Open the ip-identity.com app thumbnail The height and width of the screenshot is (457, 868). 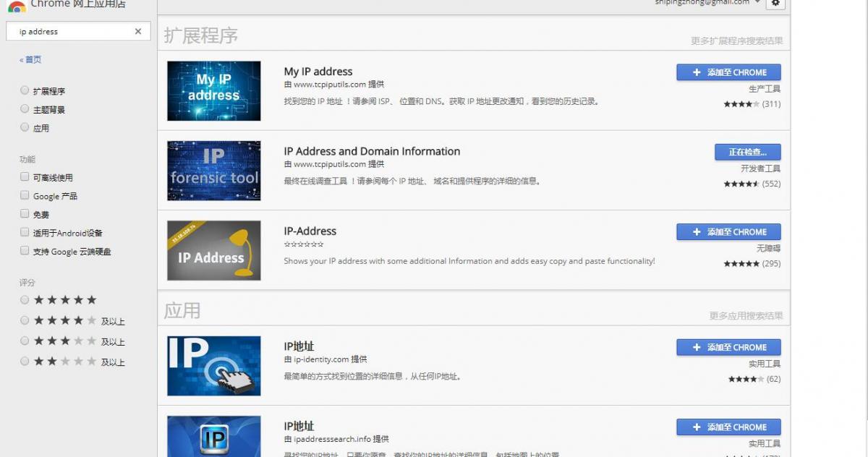[x=214, y=366]
